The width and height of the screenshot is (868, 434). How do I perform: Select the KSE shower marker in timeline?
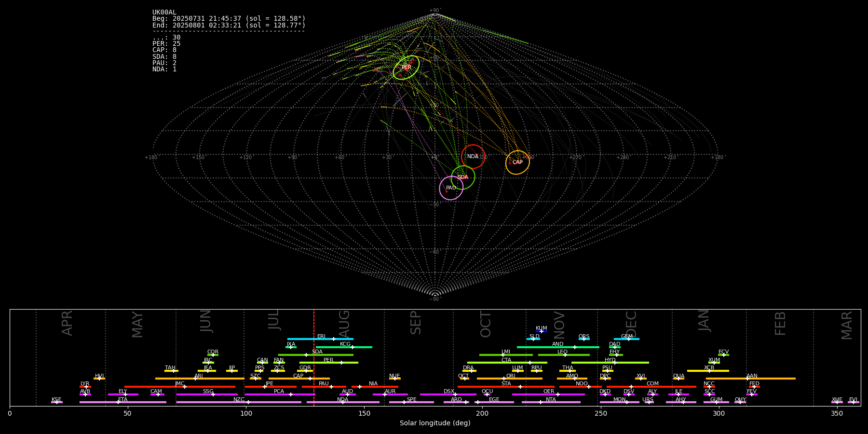click(x=56, y=402)
